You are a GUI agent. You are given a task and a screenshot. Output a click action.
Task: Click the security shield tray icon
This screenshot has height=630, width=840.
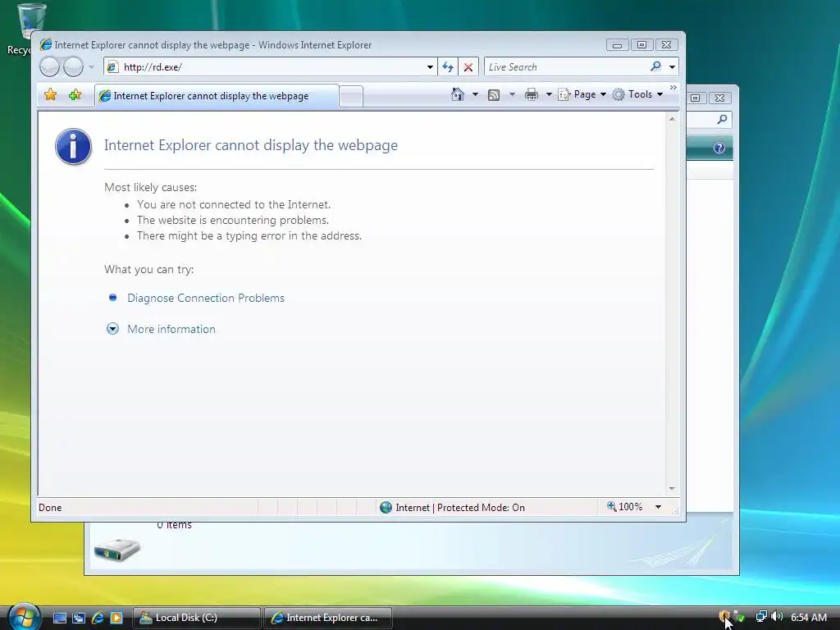[x=724, y=617]
